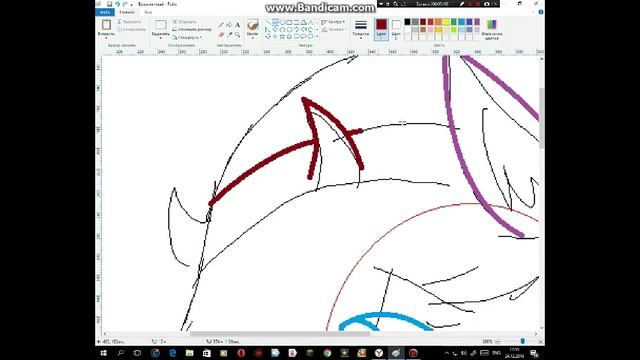The image size is (640, 360).
Task: Expand the Select dropdown arrow
Action: [161, 38]
